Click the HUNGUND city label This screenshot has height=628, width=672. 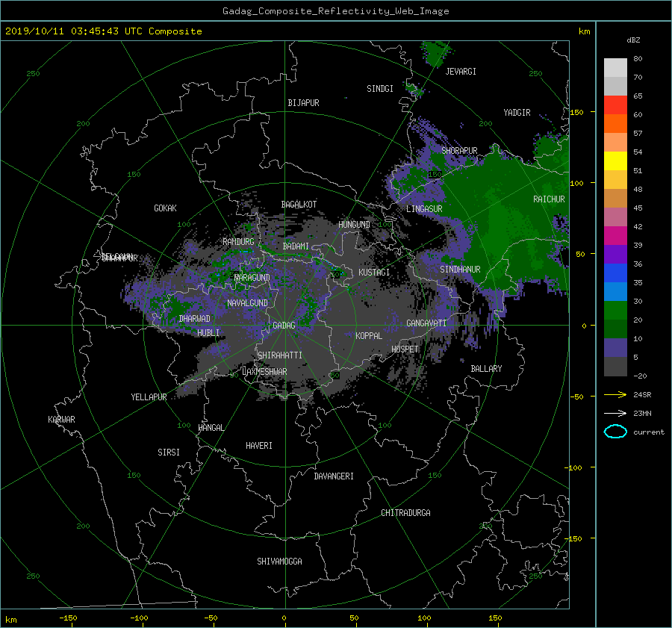[354, 225]
